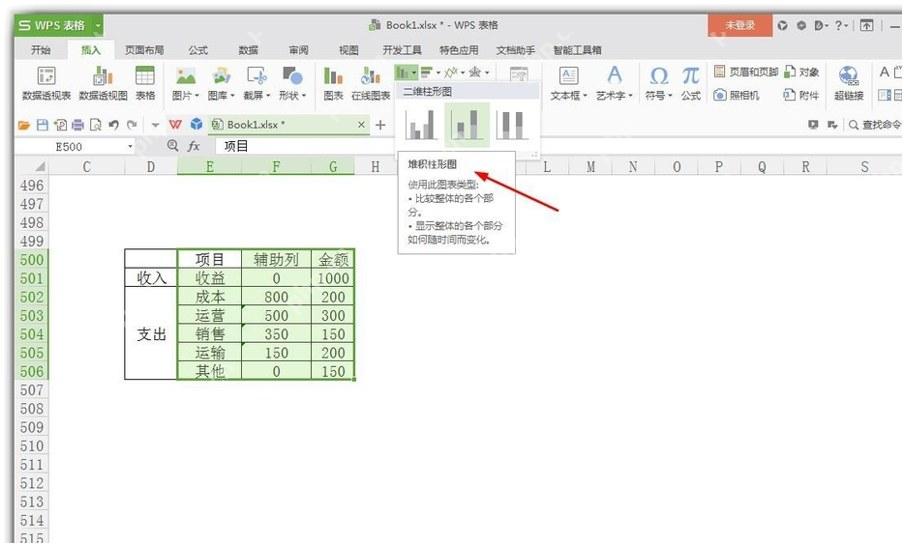Close the Book1.xlsx document tab
Viewport: 904px width, 545px height.
(x=361, y=125)
